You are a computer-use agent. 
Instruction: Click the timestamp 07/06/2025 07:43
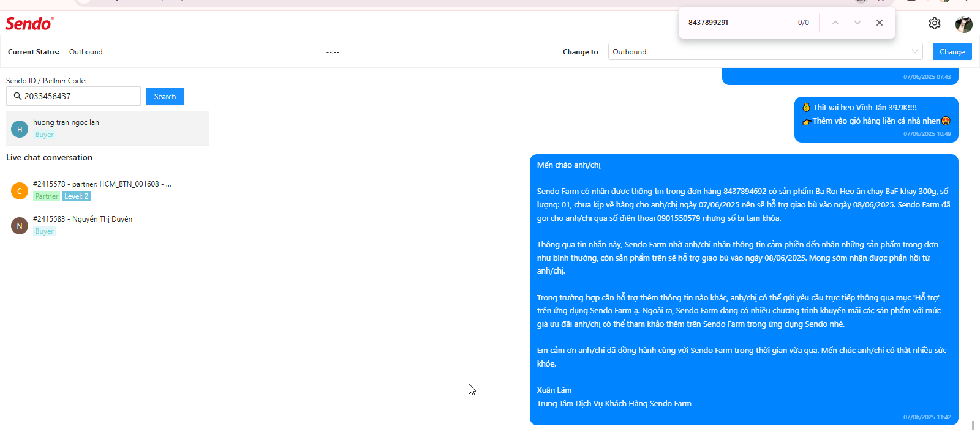point(927,77)
